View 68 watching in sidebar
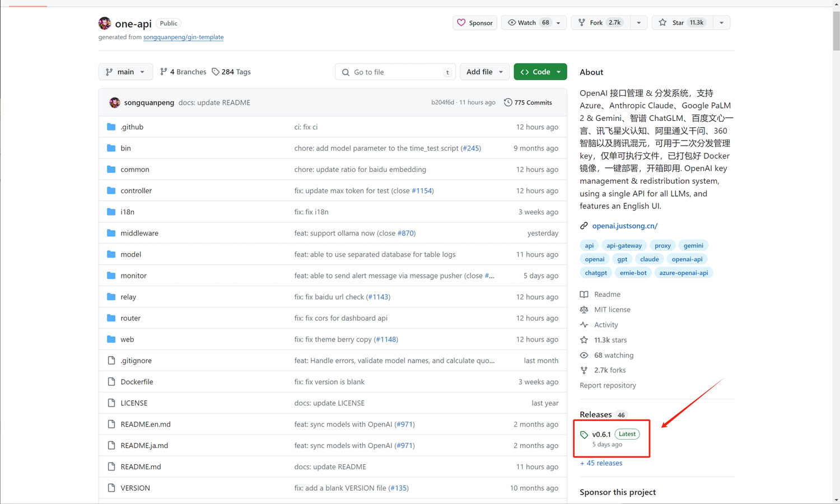This screenshot has width=840, height=504. [x=607, y=355]
